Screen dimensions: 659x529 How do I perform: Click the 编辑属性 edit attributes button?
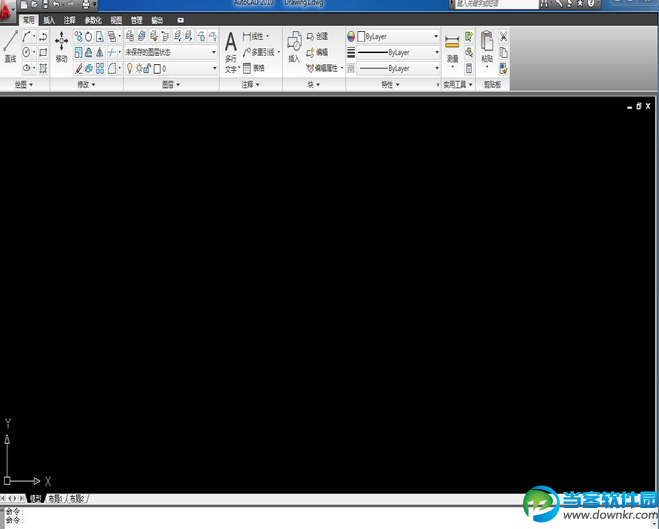324,68
